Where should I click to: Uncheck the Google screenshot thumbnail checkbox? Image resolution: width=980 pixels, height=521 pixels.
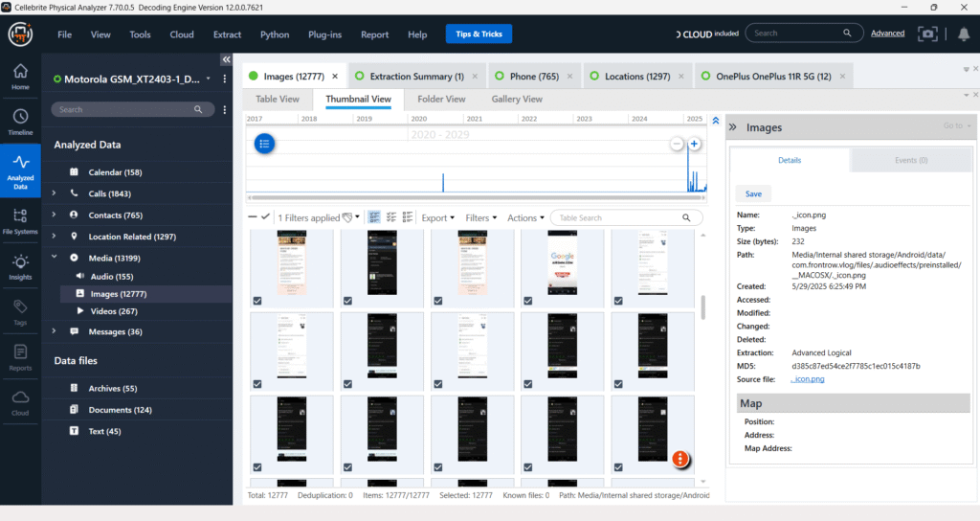528,301
